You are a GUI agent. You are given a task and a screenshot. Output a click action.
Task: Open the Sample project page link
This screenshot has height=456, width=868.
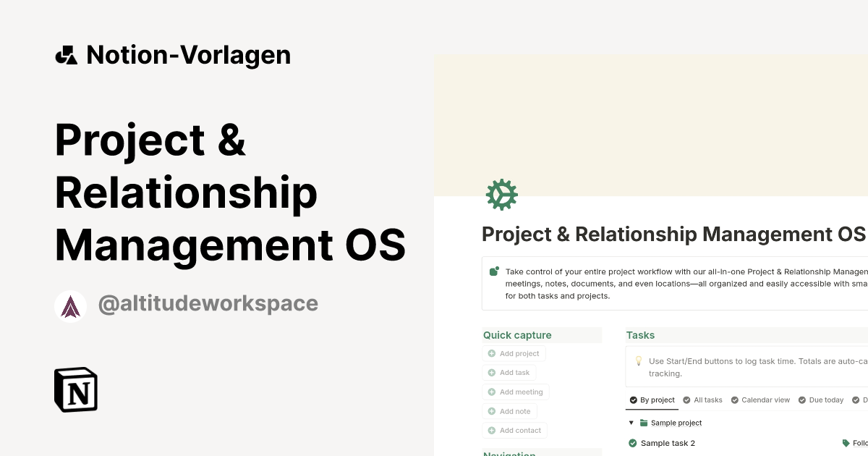pos(676,423)
